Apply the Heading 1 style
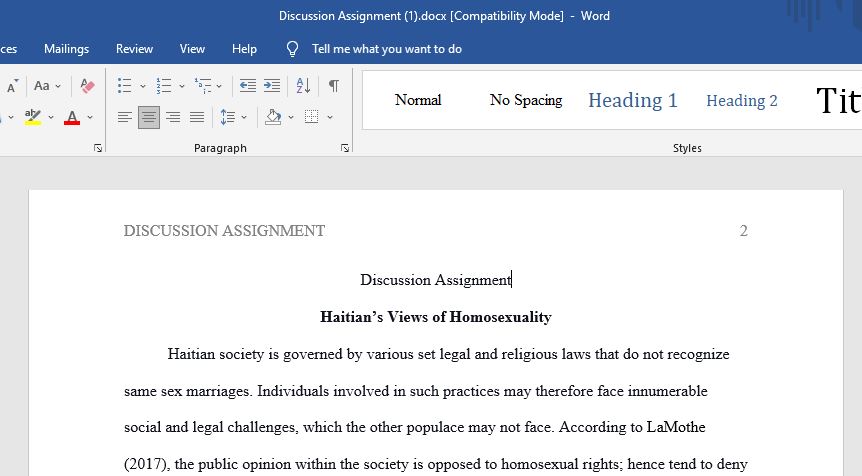862x476 pixels. pyautogui.click(x=633, y=100)
